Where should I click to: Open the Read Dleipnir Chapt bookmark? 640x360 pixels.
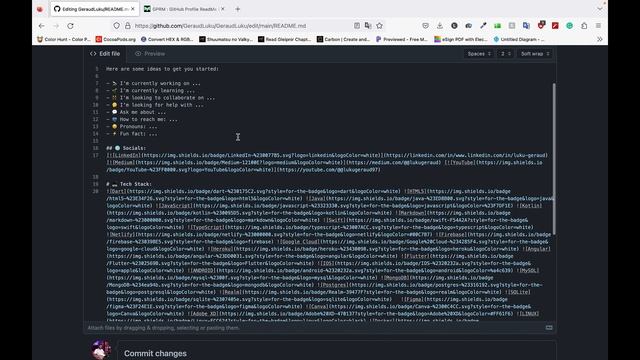point(284,39)
